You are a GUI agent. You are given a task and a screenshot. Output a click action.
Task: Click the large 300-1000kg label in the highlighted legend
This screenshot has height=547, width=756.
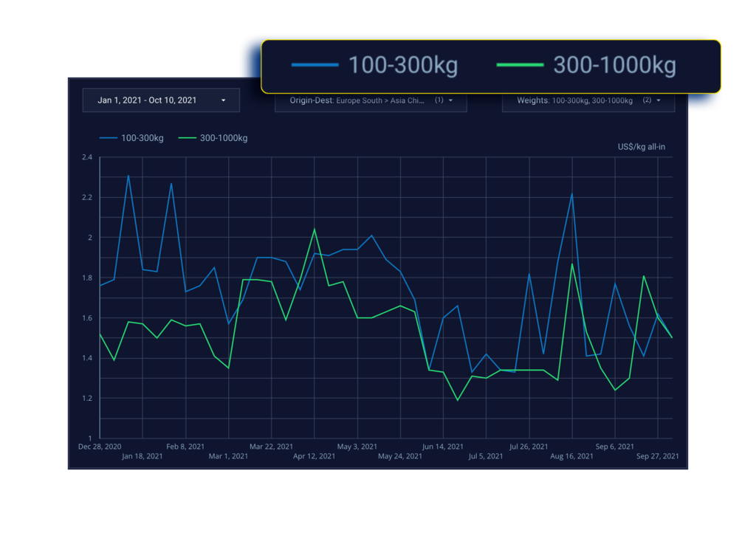coord(614,66)
